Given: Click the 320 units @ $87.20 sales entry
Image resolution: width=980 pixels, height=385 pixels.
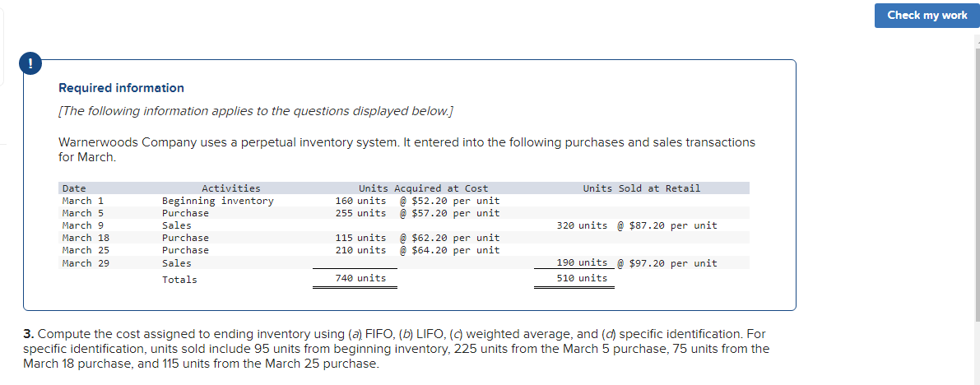Looking at the screenshot, I should coord(637,225).
